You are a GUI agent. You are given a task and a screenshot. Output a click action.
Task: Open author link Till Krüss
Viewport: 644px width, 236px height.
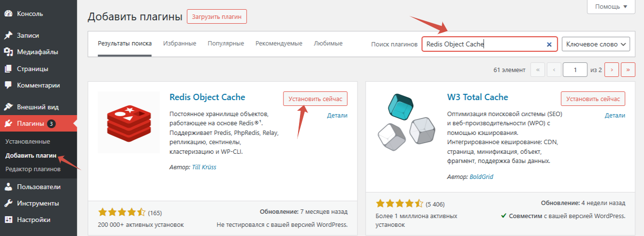205,167
